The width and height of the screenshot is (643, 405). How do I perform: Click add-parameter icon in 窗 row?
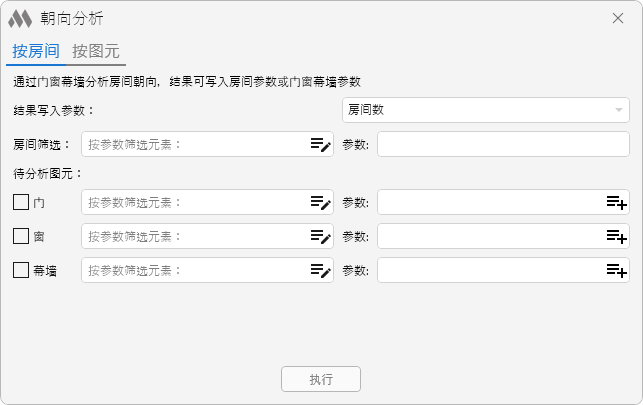click(617, 237)
